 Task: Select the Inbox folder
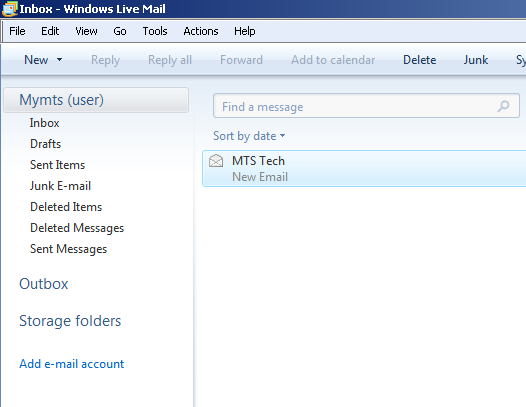point(44,123)
